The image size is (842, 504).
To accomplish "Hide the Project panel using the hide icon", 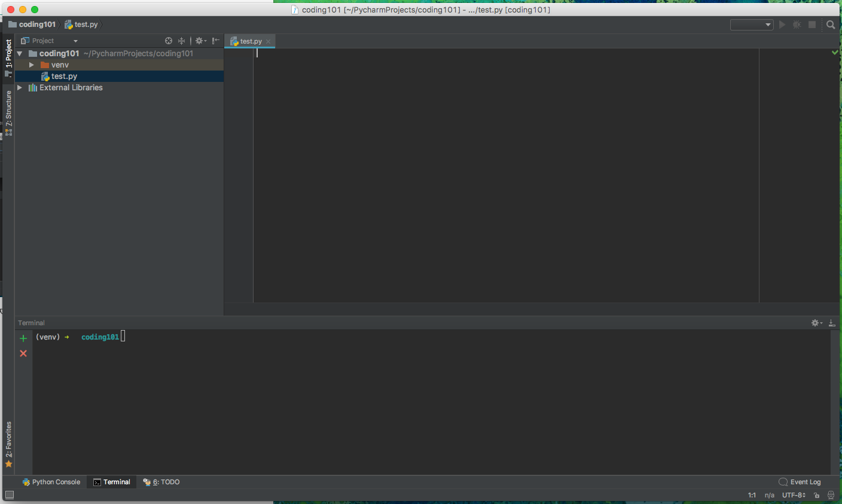I will pyautogui.click(x=215, y=41).
